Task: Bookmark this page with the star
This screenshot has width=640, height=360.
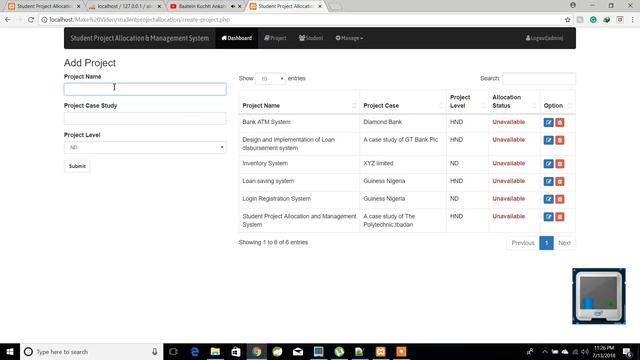Action: (567, 20)
